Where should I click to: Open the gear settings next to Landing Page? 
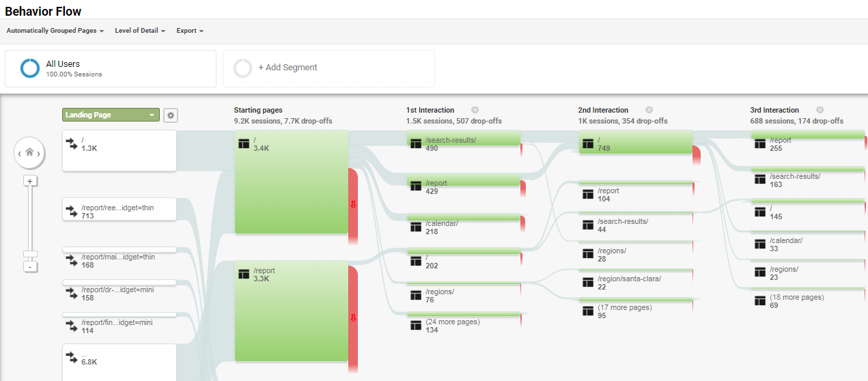point(171,115)
